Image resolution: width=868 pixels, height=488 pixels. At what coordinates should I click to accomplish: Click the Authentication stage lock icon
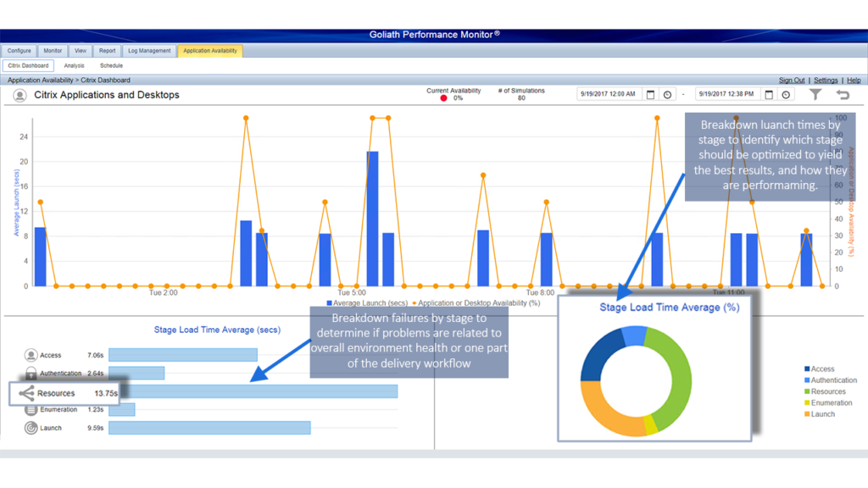pyautogui.click(x=31, y=373)
